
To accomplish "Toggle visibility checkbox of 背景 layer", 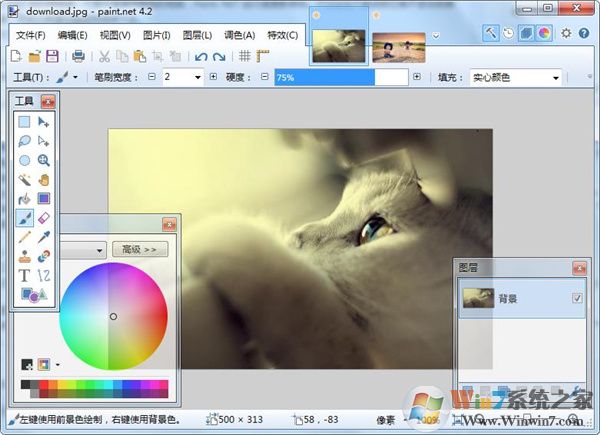I will pos(577,298).
